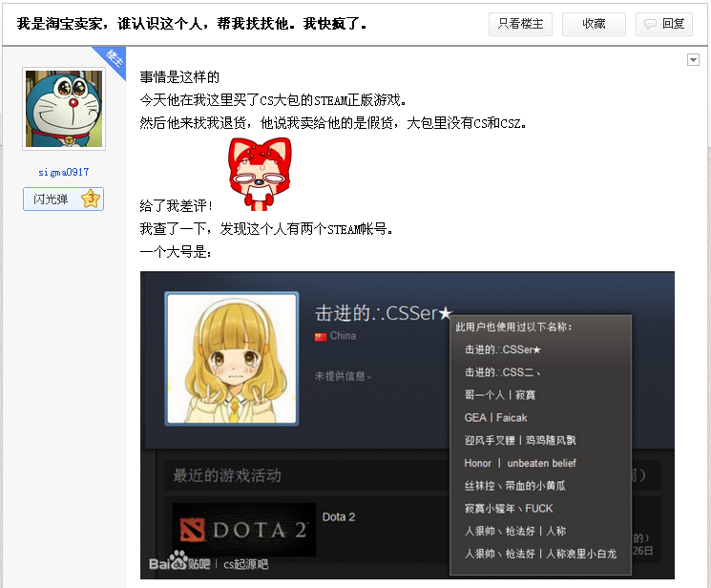Select 迎风手叉腰丨鸡鸡随风飘 alias entry
Viewport: 711px width, 588px height.
520,441
